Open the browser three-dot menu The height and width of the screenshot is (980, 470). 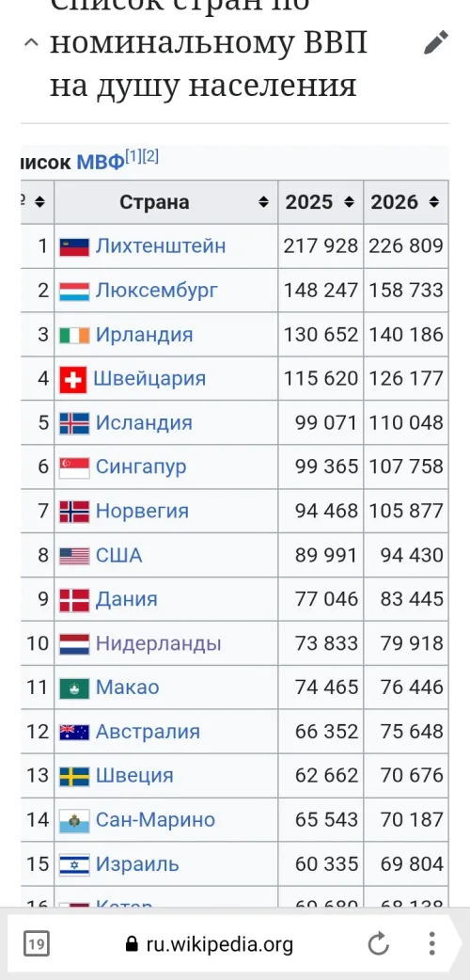coord(431,943)
